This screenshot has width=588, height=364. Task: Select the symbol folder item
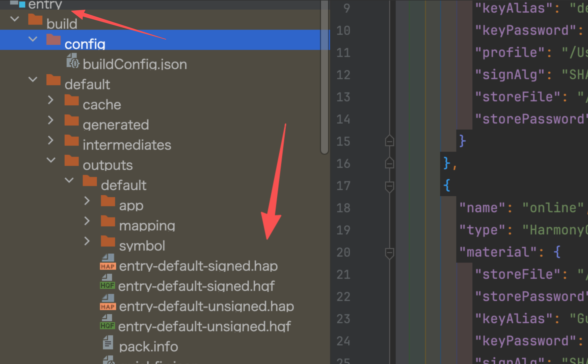pos(142,246)
